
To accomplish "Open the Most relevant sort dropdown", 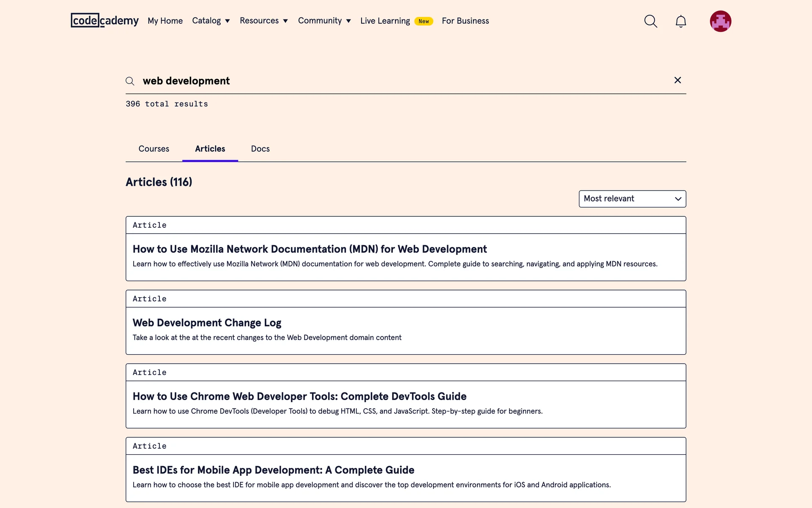I will (x=632, y=199).
